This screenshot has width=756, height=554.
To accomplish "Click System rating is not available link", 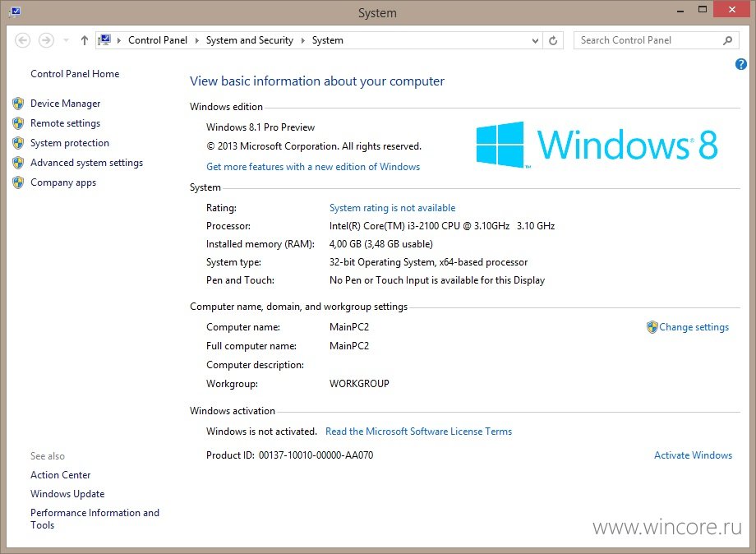I will [392, 208].
